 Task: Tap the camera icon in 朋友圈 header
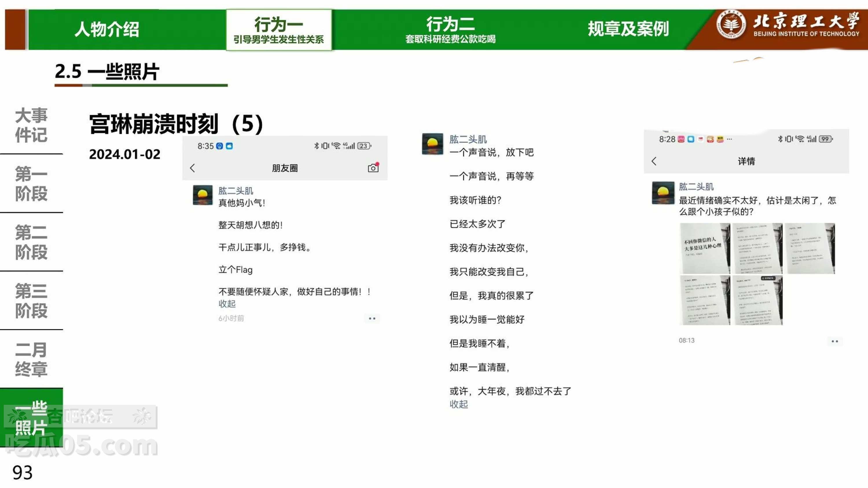click(x=373, y=168)
